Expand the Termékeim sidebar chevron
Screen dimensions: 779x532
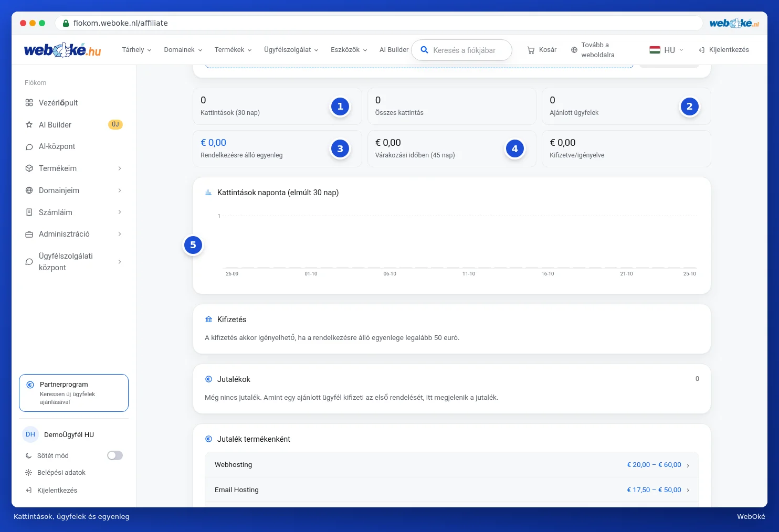[120, 168]
